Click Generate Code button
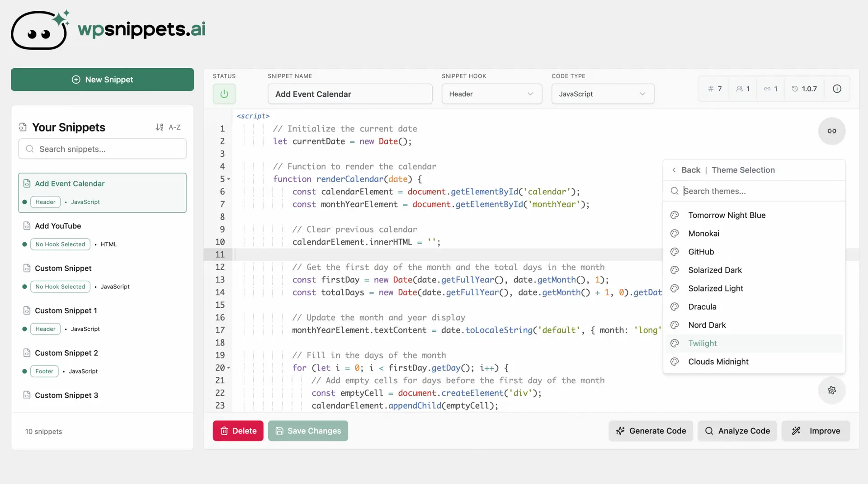The image size is (868, 484). coord(651,431)
